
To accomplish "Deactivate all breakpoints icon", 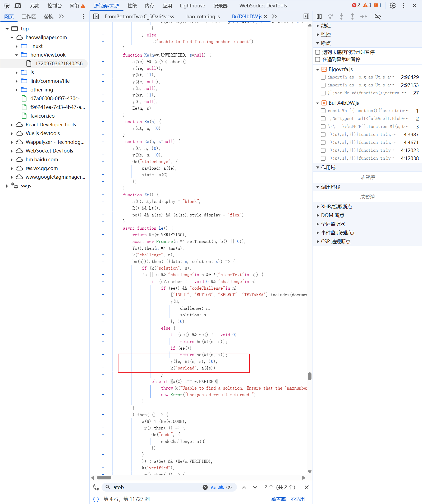I will point(378,16).
